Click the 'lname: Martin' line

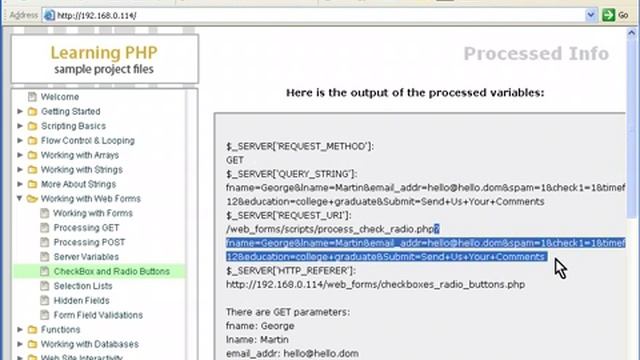[257, 340]
